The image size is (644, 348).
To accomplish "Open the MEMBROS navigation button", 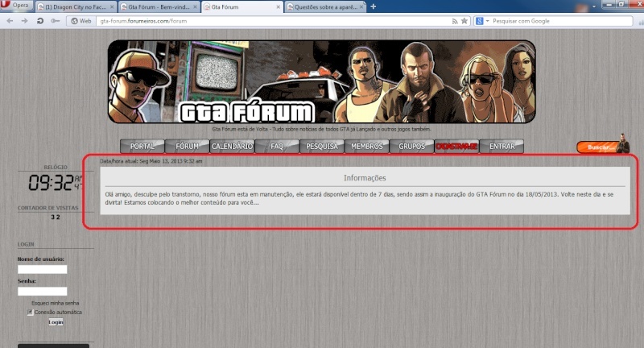I will pyautogui.click(x=367, y=147).
